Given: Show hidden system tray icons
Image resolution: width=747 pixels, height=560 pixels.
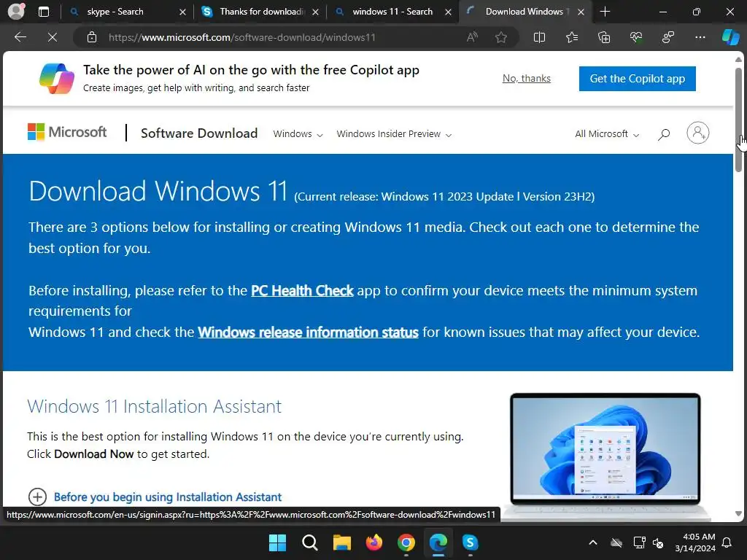Looking at the screenshot, I should (593, 542).
